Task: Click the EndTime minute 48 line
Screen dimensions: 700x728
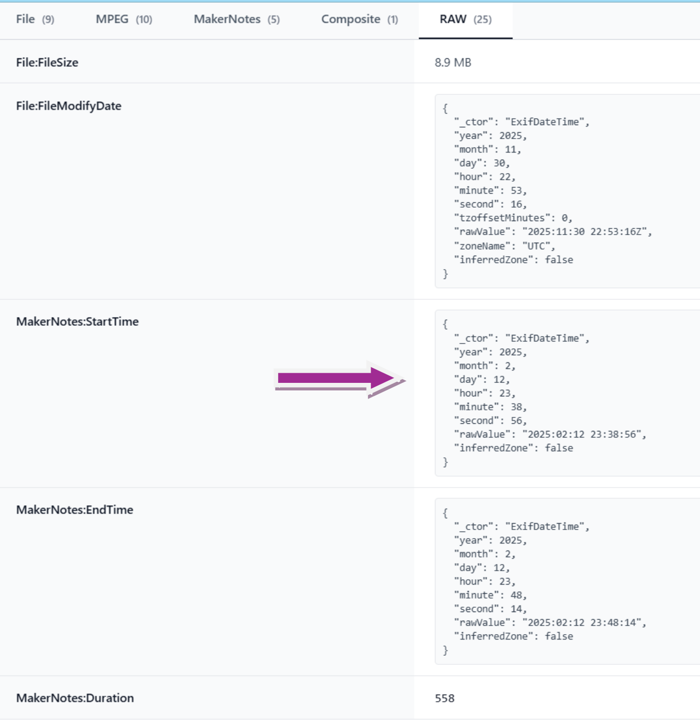Action: (x=490, y=595)
